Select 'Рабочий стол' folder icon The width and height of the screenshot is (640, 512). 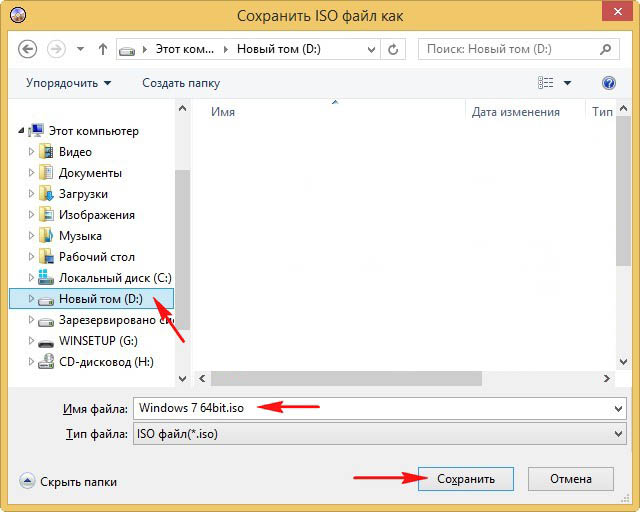(46, 256)
